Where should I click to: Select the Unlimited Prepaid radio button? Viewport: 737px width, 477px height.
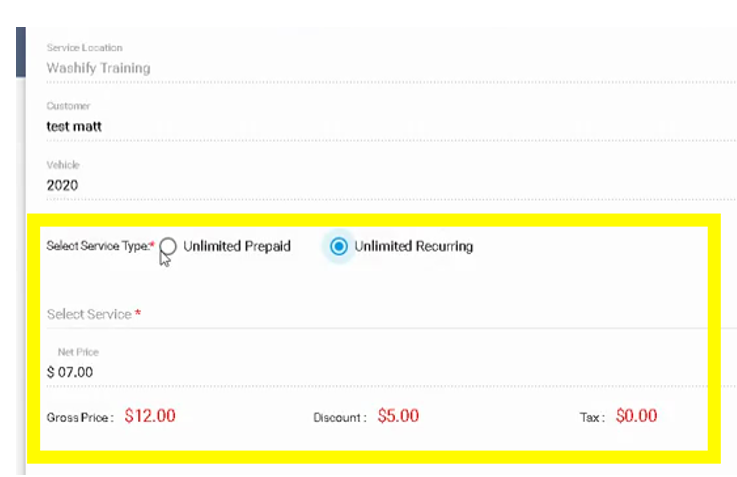[x=169, y=246]
